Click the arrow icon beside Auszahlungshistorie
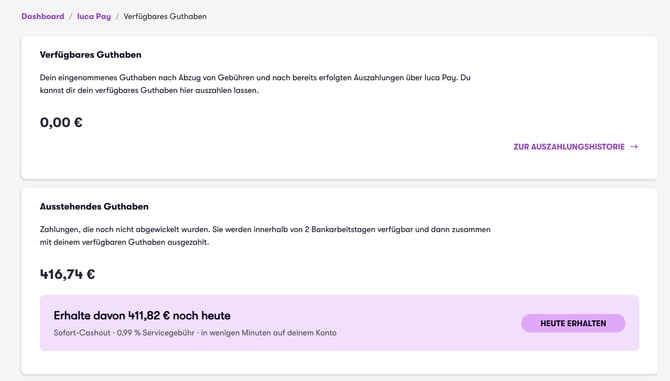Screen dimensions: 670x381 tap(634, 147)
